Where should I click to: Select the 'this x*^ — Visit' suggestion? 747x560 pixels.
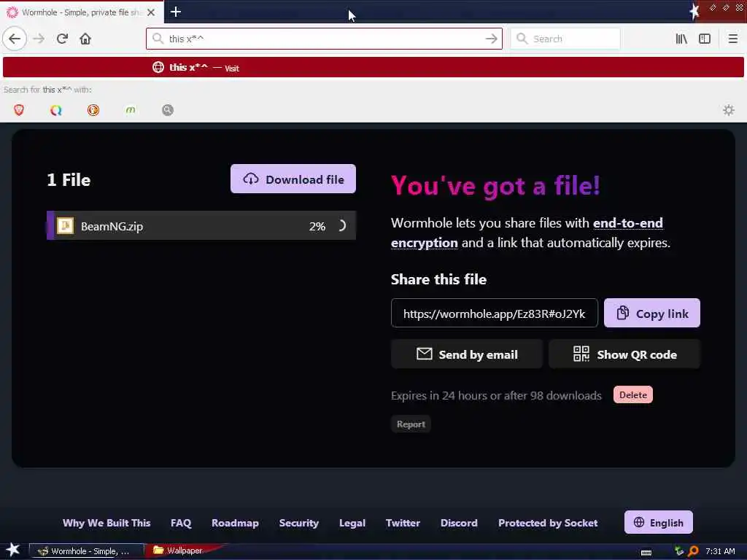click(373, 67)
